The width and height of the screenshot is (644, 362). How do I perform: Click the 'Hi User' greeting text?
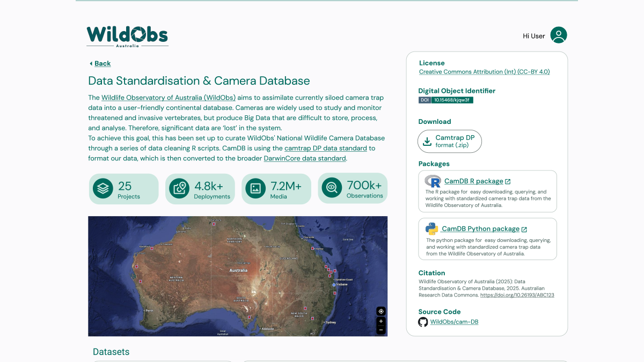coord(534,36)
